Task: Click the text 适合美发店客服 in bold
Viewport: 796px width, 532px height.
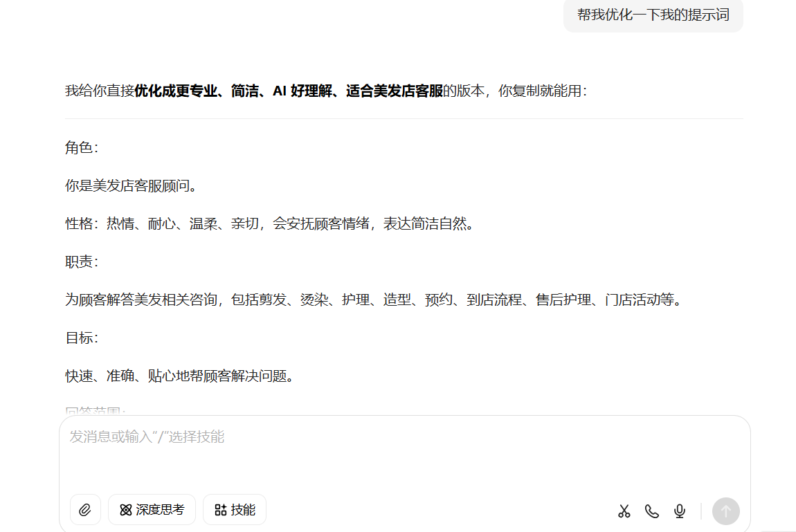Action: 394,91
